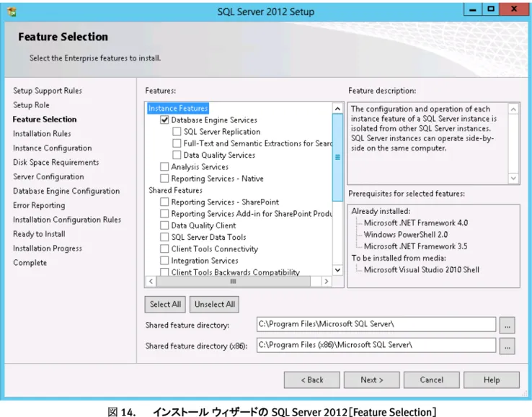Image resolution: width=532 pixels, height=417 pixels.
Task: Click Complete step in sidebar
Action: pos(30,263)
